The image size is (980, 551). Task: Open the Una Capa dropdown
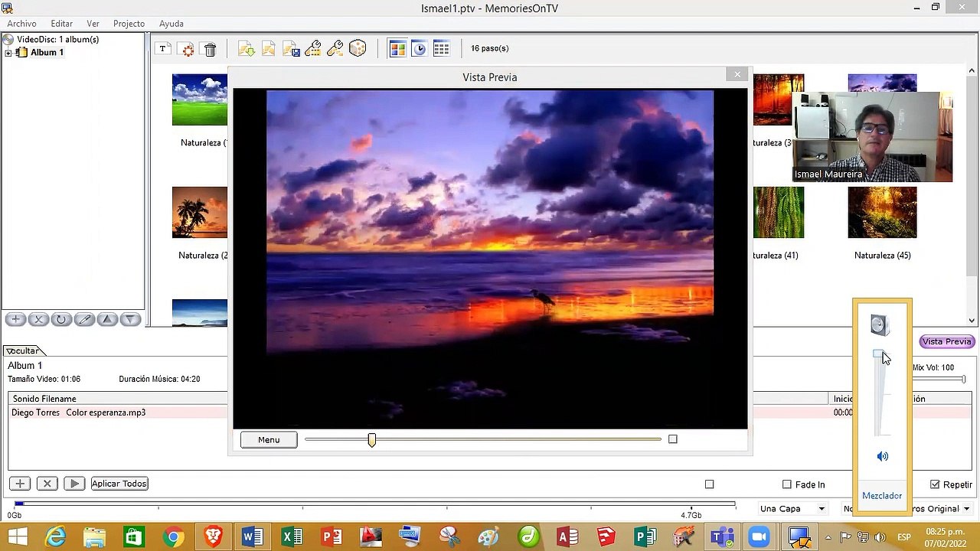[792, 508]
